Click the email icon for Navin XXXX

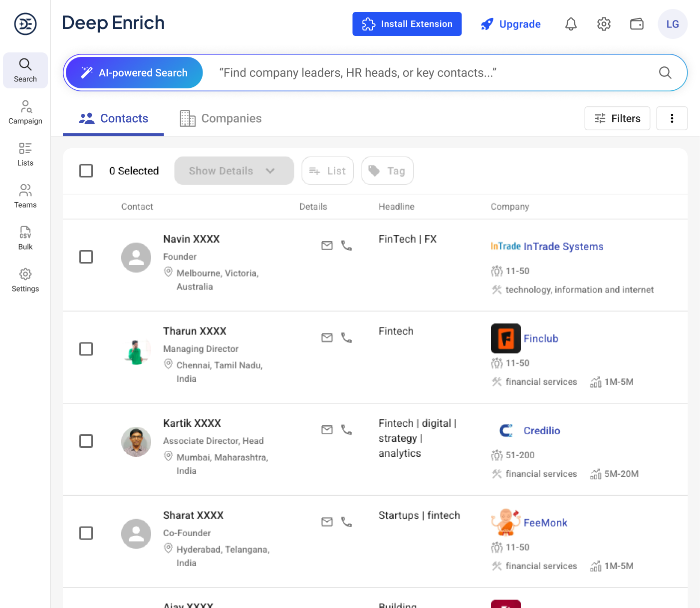pos(327,245)
